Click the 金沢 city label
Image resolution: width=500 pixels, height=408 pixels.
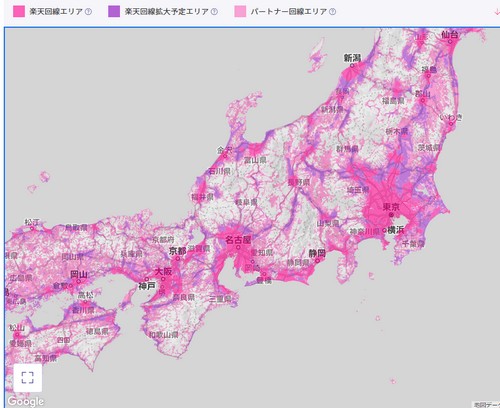[x=225, y=150]
